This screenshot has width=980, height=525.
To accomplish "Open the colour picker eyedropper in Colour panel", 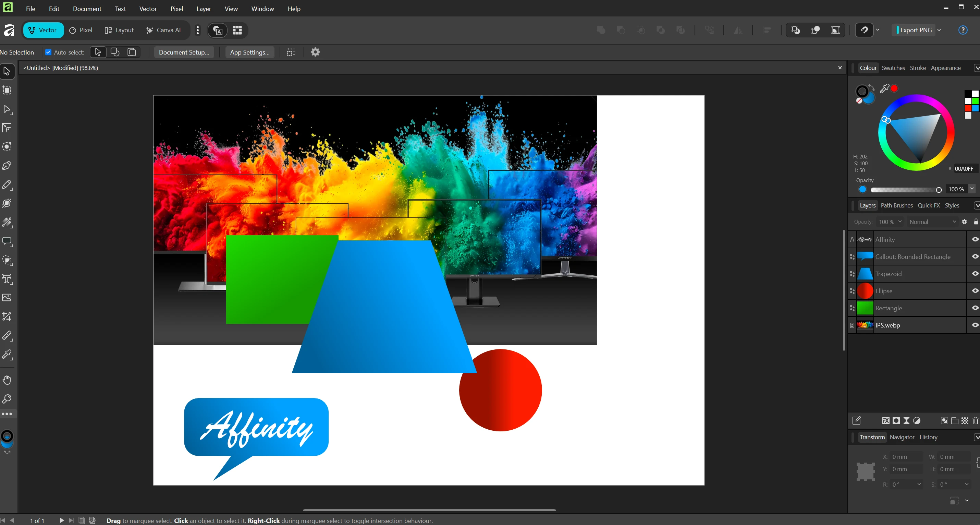I will (x=884, y=89).
